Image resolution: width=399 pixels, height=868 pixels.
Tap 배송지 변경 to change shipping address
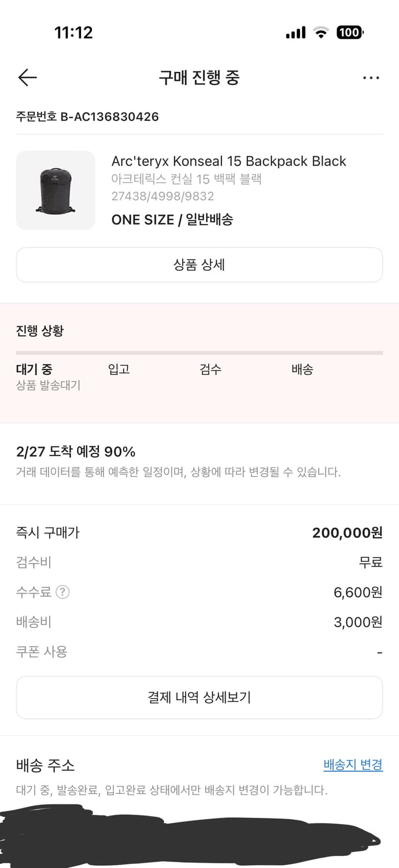(x=353, y=764)
